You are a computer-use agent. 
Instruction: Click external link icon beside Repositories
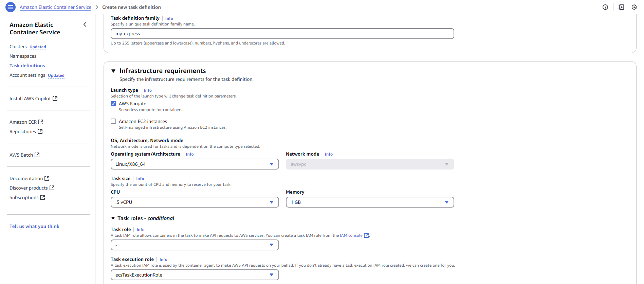coord(40,131)
